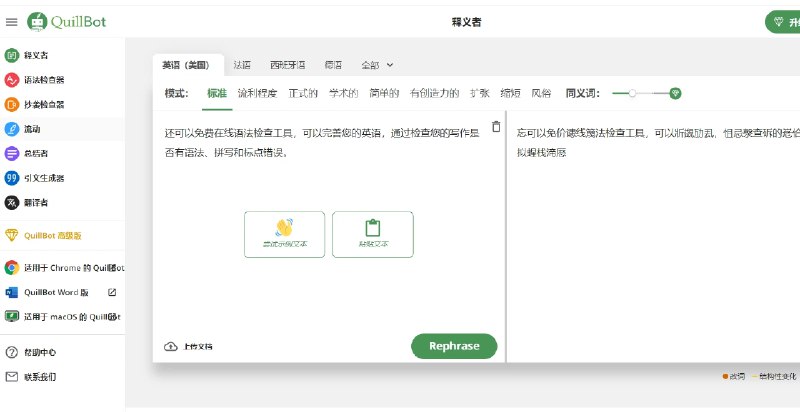Screen dimensions: 800x412
Task: Select the 缩短 mode
Action: 511,93
